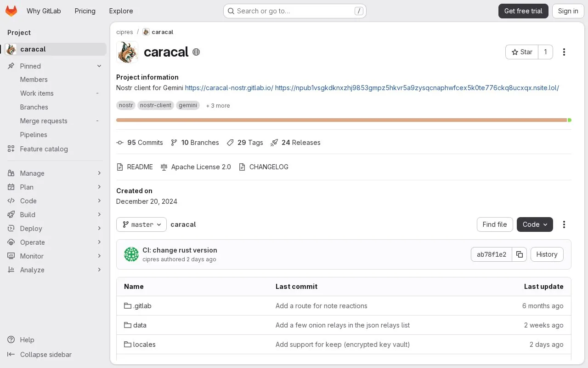Expand the Analyze menu
Viewport: 588px width, 368px height.
click(55, 270)
